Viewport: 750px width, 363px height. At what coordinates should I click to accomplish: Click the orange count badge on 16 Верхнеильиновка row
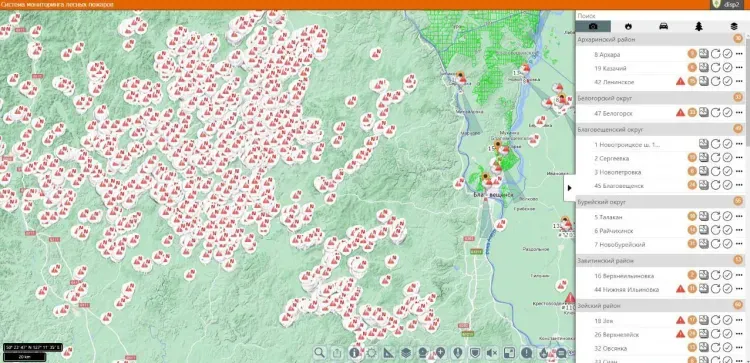[692, 275]
